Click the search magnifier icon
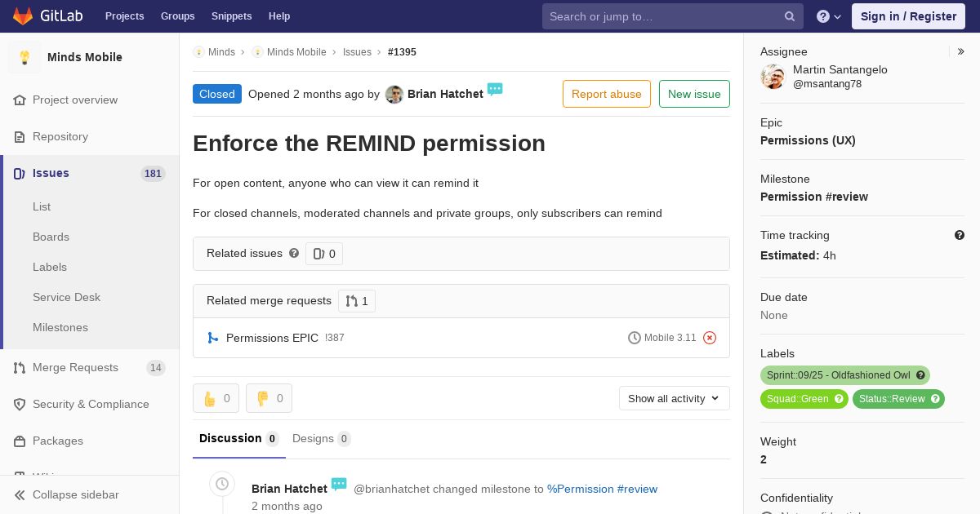This screenshot has height=514, width=980. tap(790, 16)
